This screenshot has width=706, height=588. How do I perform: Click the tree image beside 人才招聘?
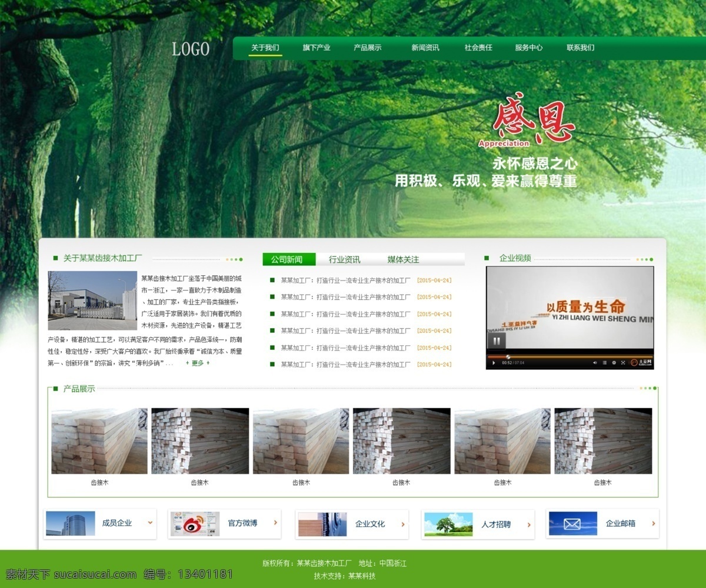(x=448, y=524)
